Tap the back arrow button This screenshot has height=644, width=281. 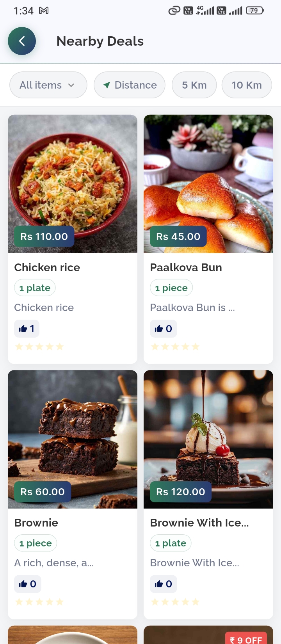point(22,41)
